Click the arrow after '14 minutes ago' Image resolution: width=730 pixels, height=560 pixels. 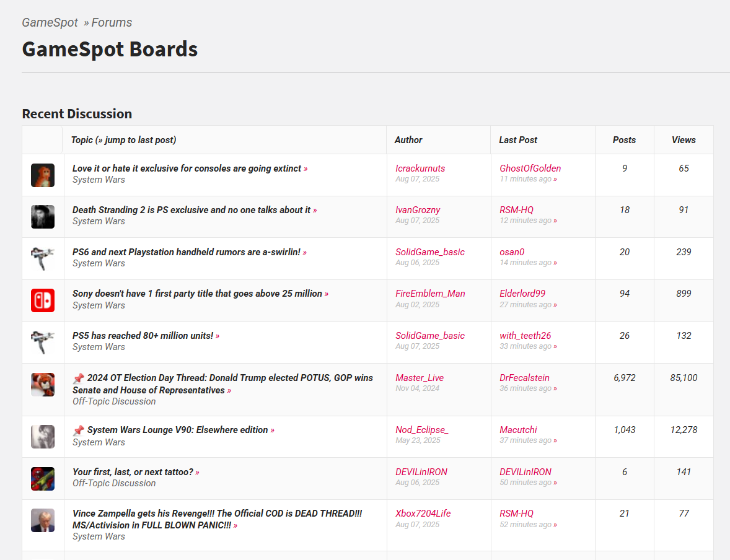pyautogui.click(x=555, y=263)
